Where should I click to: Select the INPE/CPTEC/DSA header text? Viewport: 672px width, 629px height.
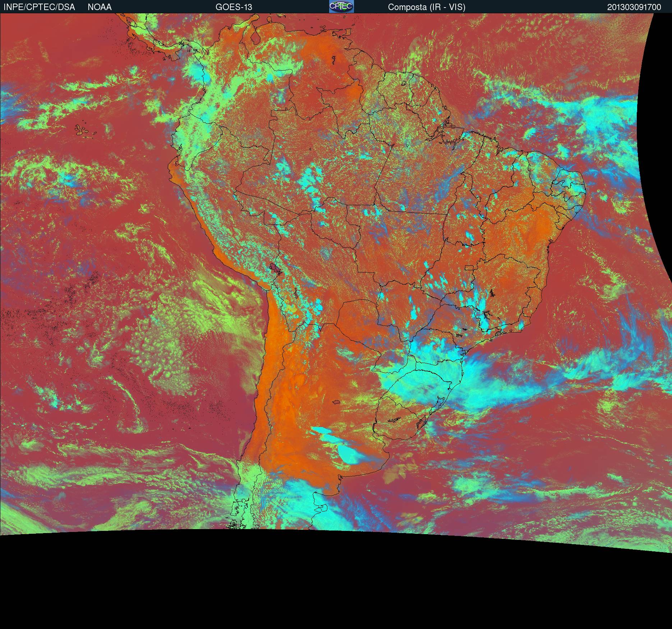39,7
